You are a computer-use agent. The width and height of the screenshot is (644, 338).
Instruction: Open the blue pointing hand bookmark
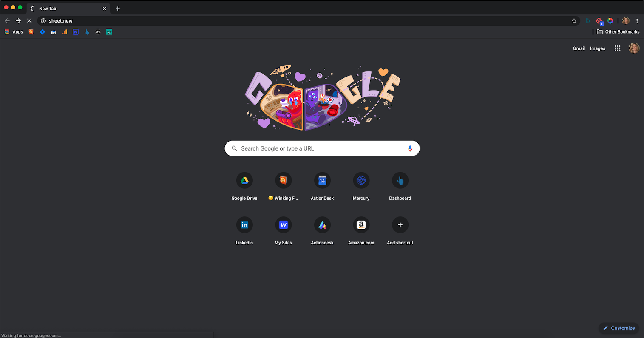[87, 32]
